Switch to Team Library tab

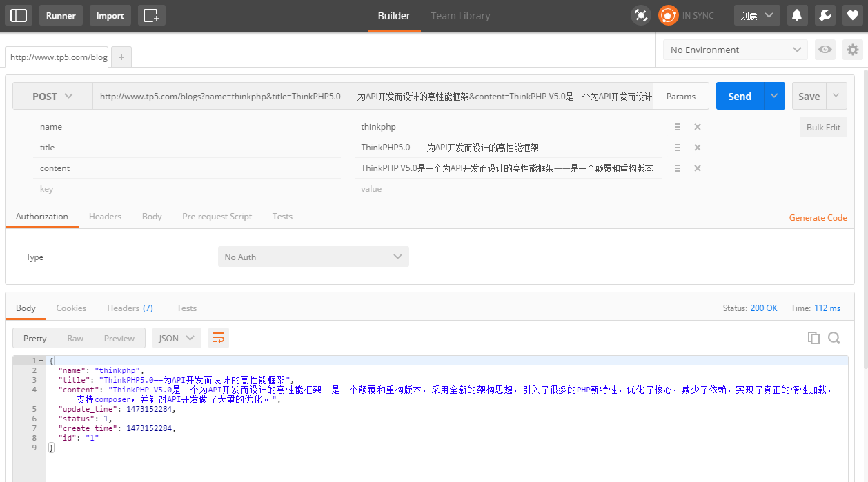tap(460, 16)
